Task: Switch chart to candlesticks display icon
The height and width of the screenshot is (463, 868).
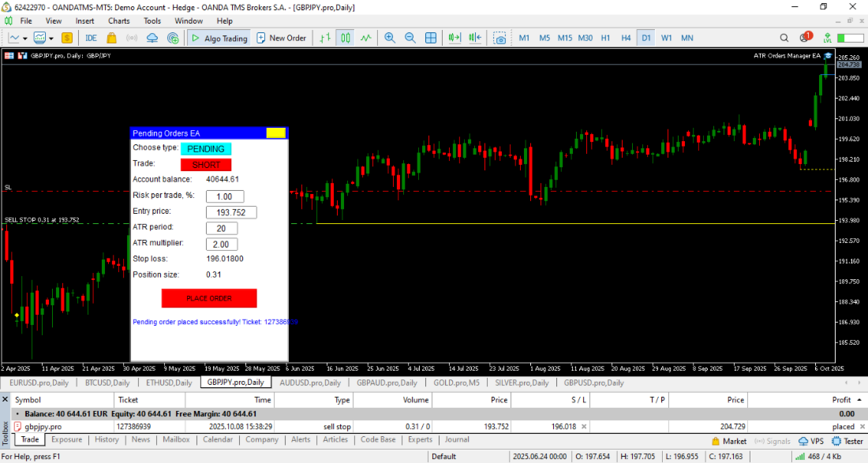Action: (x=346, y=38)
